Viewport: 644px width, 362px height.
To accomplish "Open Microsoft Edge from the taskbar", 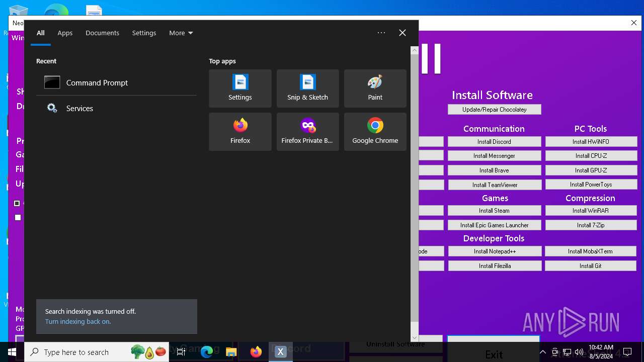I will [x=207, y=352].
